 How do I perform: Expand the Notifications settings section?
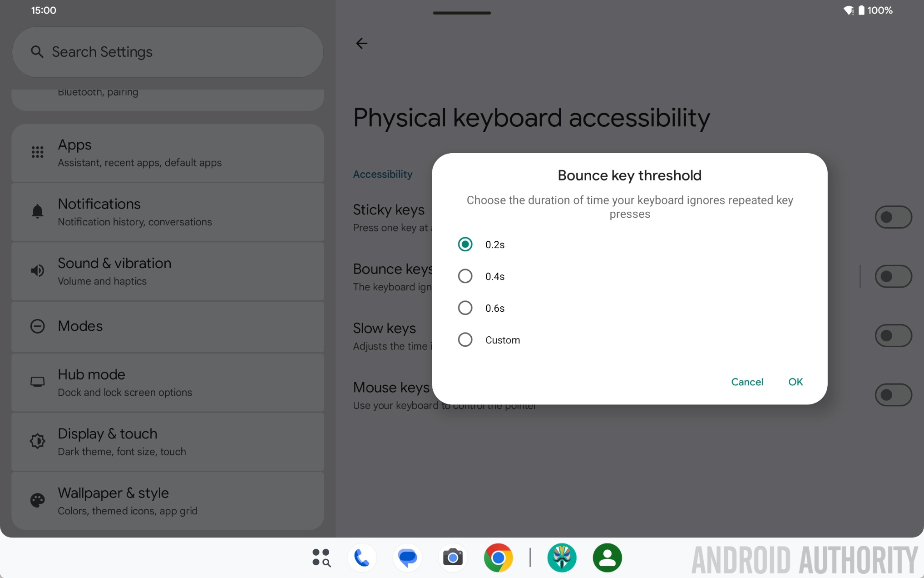click(168, 211)
